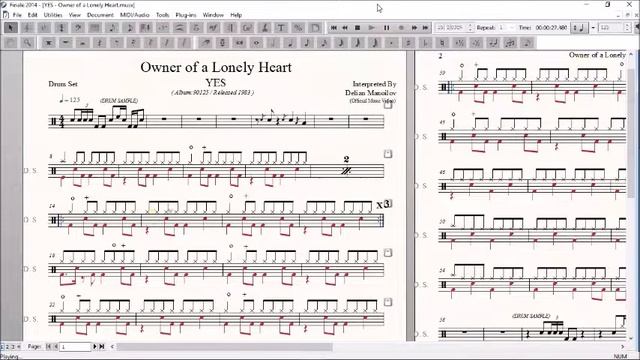Toggle the Record button
The height and width of the screenshot is (360, 640).
[x=401, y=28]
